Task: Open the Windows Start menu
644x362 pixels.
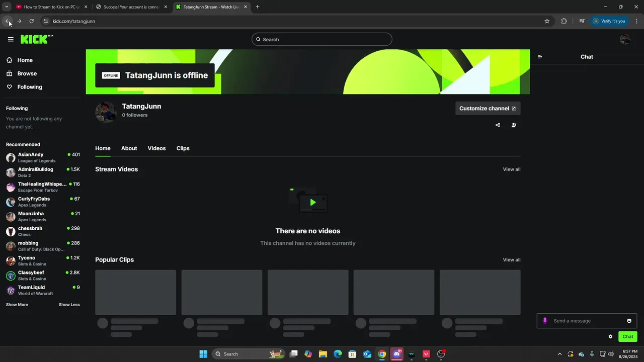Action: [203, 354]
